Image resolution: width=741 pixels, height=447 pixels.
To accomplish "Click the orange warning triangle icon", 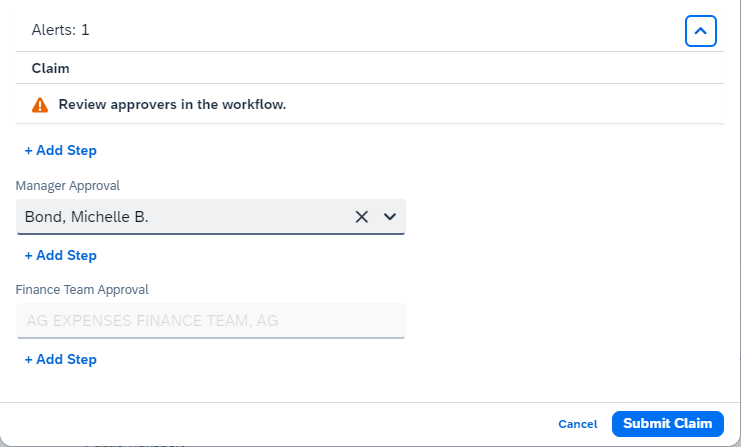I will coord(40,105).
